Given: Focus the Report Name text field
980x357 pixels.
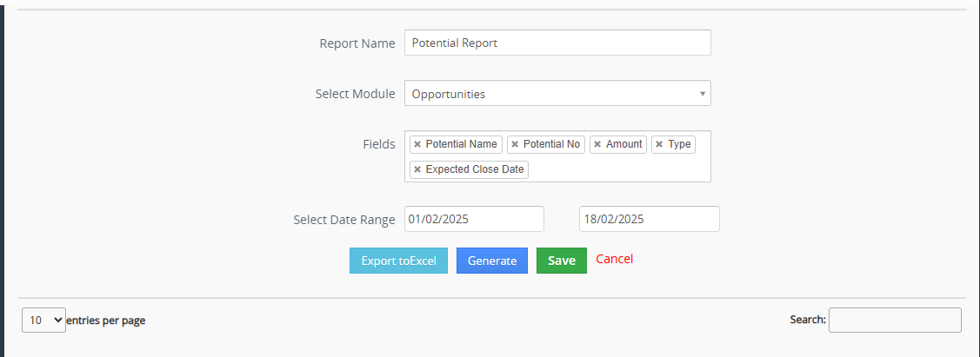Looking at the screenshot, I should [x=557, y=43].
